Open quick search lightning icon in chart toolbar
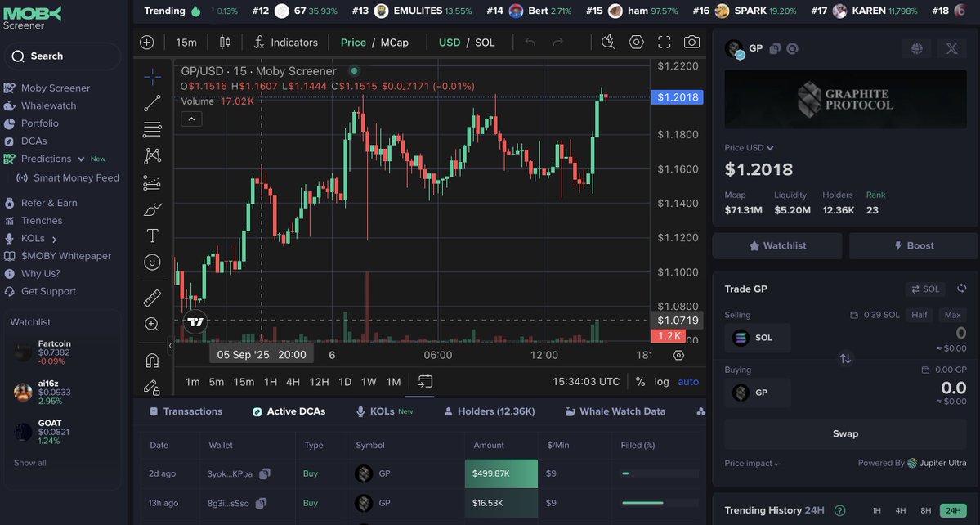The image size is (980, 525). click(607, 42)
